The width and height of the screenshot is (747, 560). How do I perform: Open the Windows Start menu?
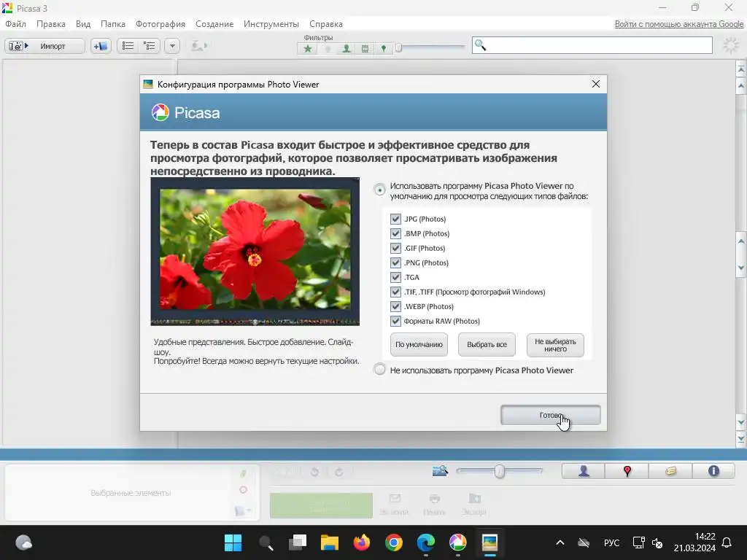(233, 542)
